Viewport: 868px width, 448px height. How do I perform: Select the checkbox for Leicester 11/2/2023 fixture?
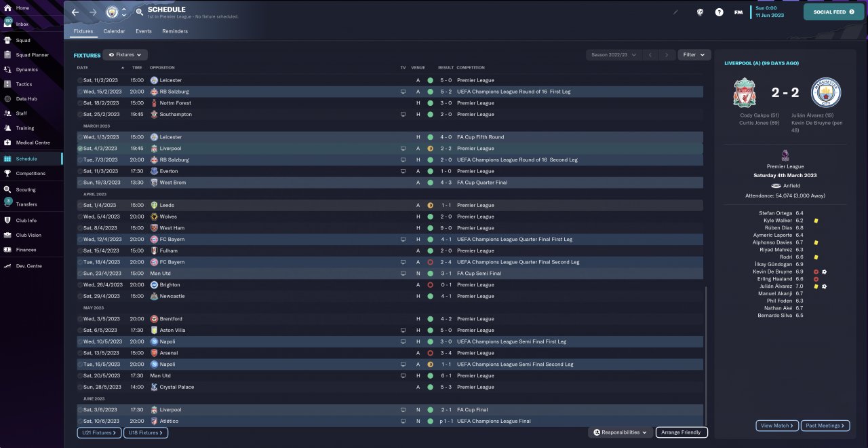80,80
